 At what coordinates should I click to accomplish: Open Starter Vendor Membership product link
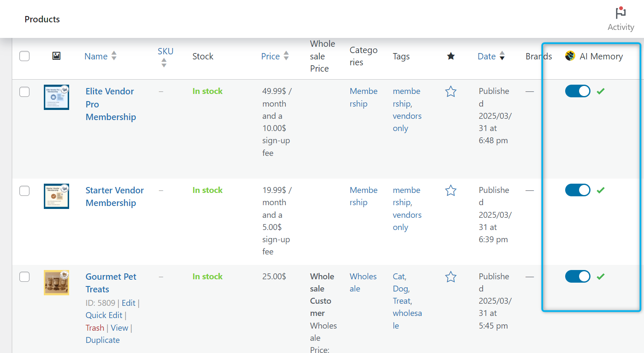(115, 196)
